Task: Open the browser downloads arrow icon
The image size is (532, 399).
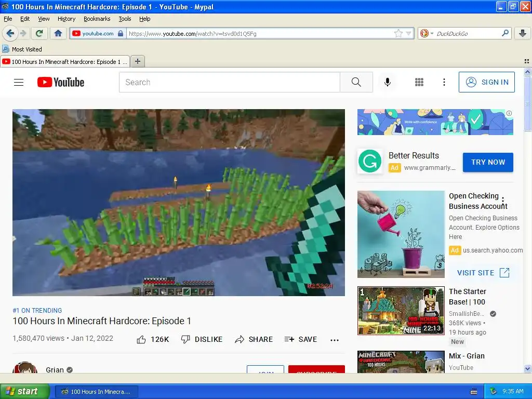Action: tap(523, 33)
